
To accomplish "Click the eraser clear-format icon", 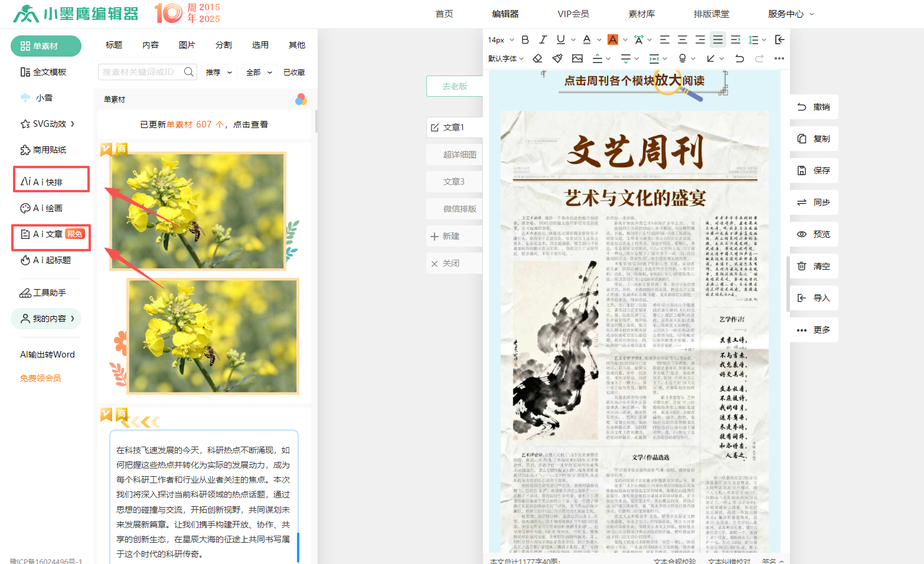I will [537, 58].
